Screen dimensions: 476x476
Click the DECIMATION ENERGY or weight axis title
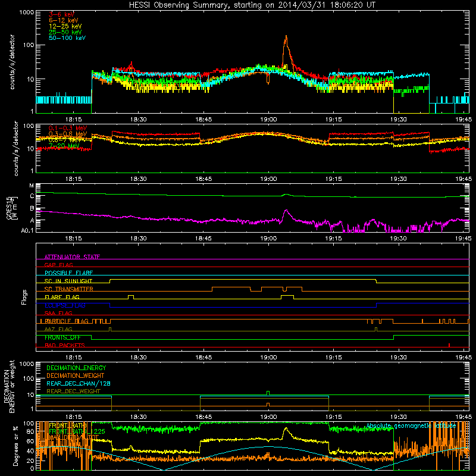coord(9,386)
